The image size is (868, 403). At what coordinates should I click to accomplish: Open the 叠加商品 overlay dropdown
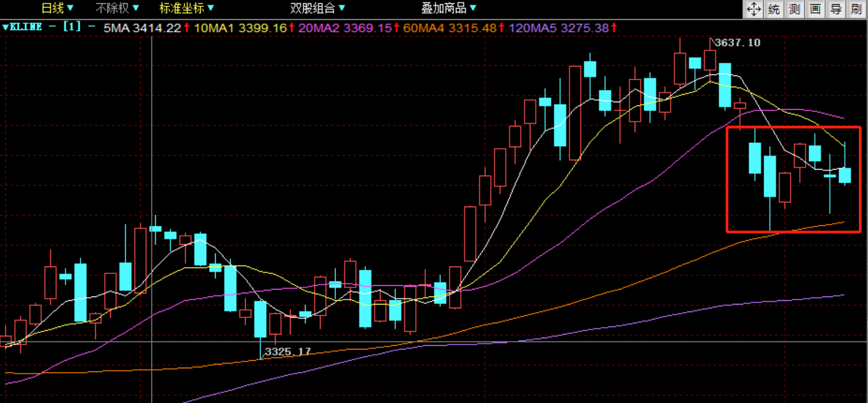448,8
